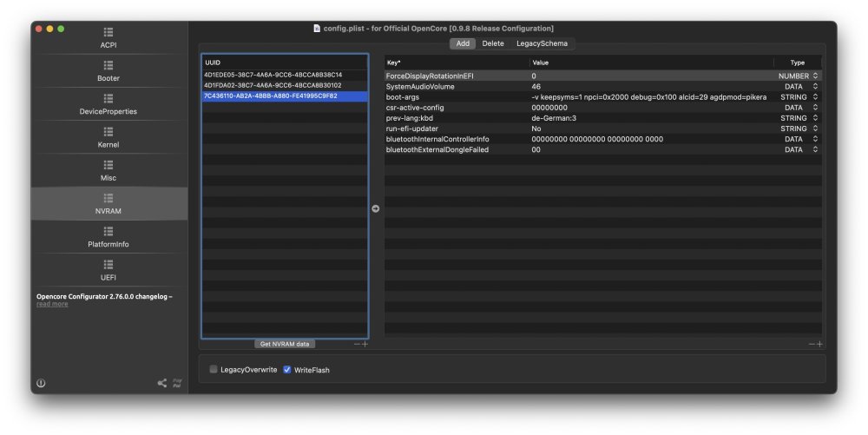Screen dimensions: 868x435
Task: Select the csr-active-config key
Action: (415, 108)
